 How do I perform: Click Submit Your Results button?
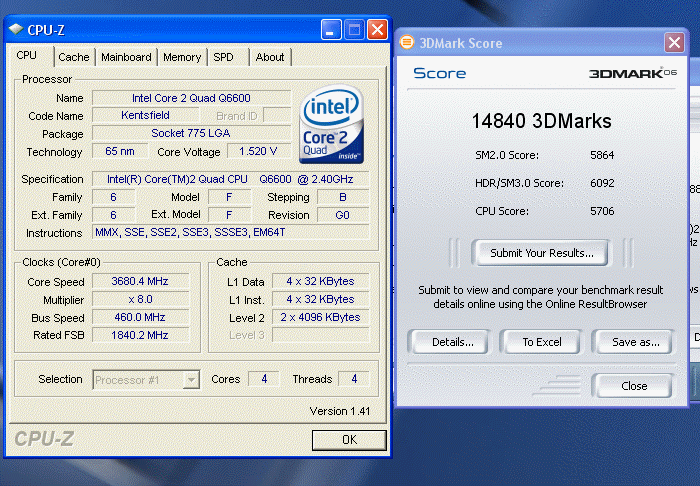point(542,253)
